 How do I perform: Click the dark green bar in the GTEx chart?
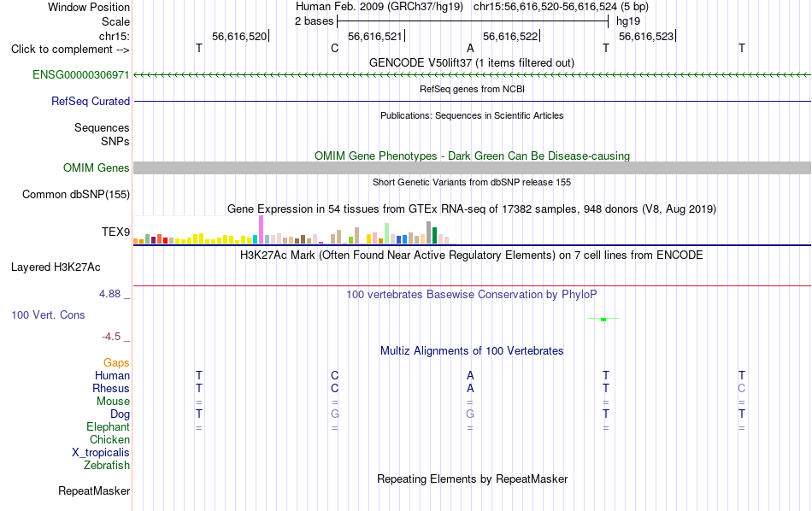pos(434,235)
